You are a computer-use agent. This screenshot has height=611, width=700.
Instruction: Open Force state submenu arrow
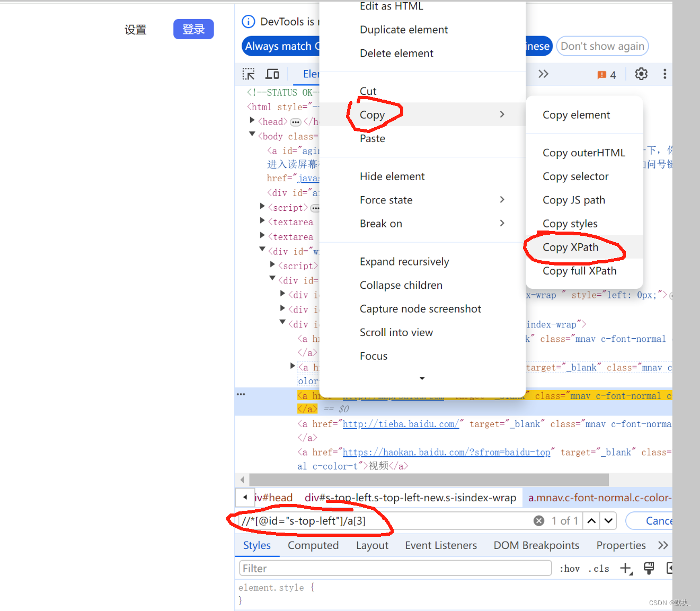[502, 200]
